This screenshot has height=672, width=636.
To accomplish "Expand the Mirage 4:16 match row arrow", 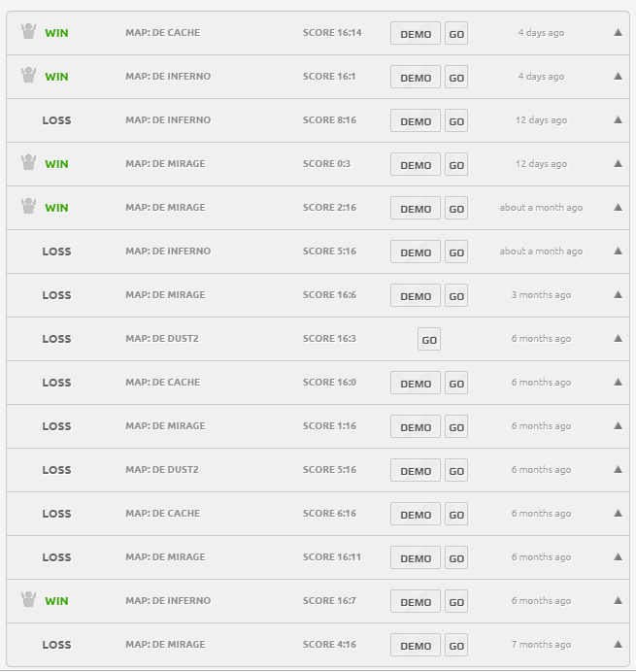I will point(618,645).
